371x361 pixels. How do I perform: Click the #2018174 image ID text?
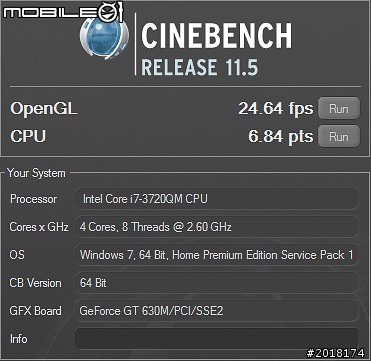coord(336,353)
